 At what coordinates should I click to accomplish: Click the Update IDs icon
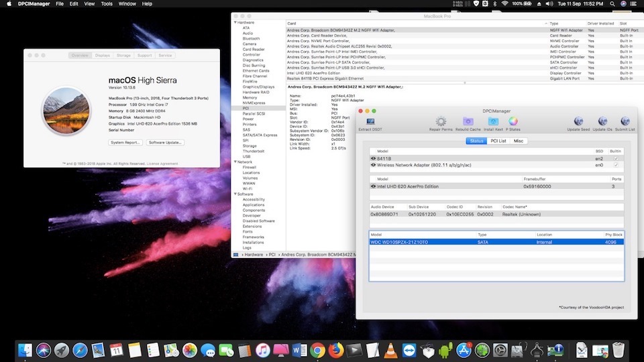click(602, 121)
